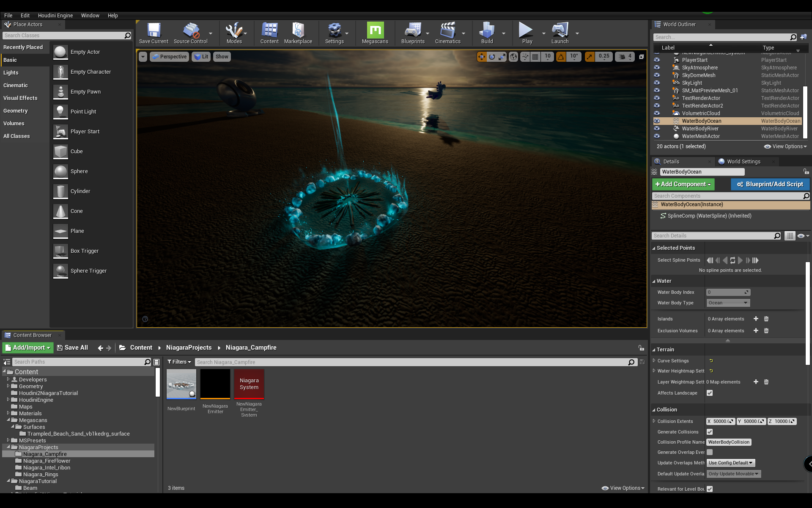Toggle the Affects Landscape checkbox
Viewport: 812px width, 508px height.
click(x=710, y=393)
